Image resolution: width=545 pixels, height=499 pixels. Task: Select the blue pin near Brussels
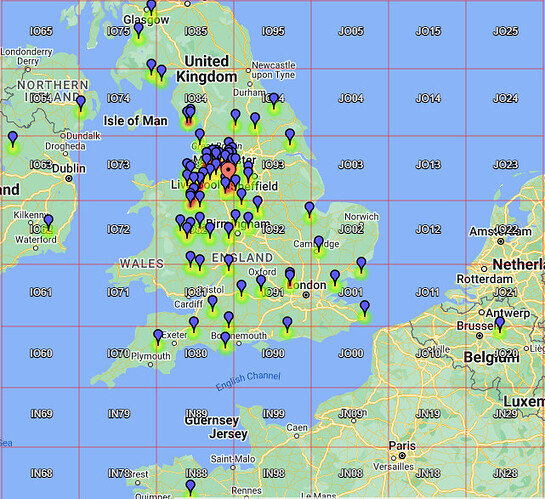click(x=500, y=324)
